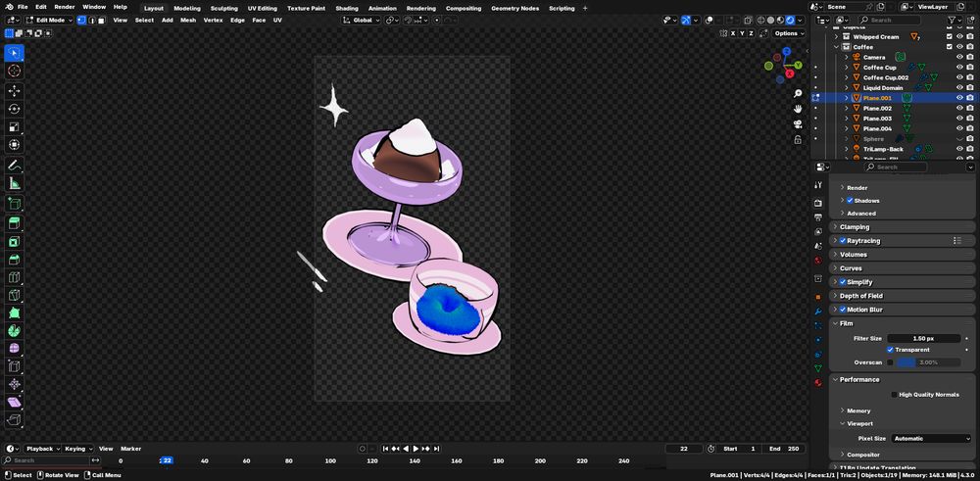Open the Render properties tab icon
Viewport: 980px width, 481px height.
tap(818, 203)
